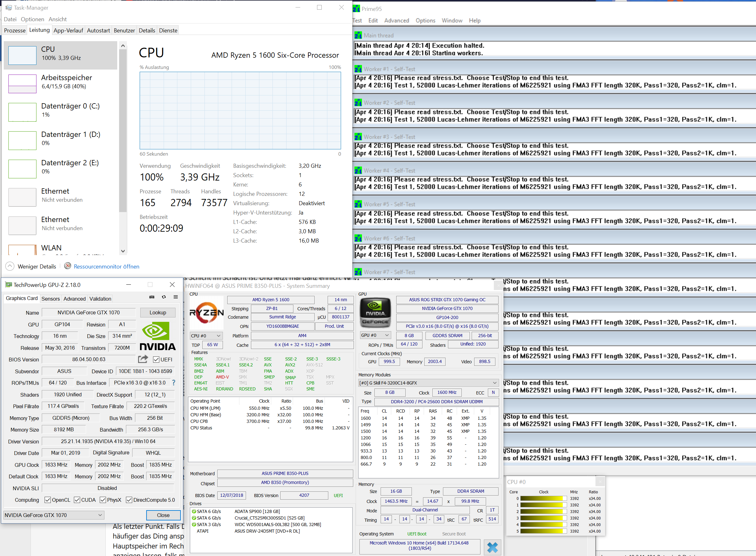The image size is (756, 556).
Task: Click the GPU-Z refresh icon
Action: tap(164, 297)
